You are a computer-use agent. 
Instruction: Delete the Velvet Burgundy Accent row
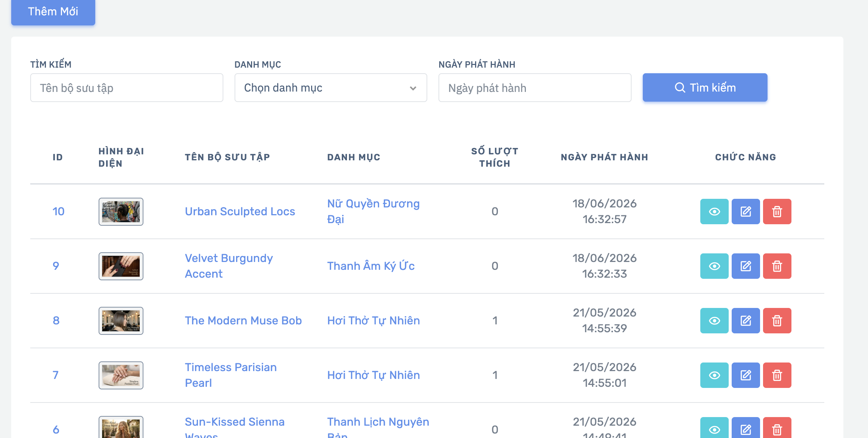(x=777, y=266)
